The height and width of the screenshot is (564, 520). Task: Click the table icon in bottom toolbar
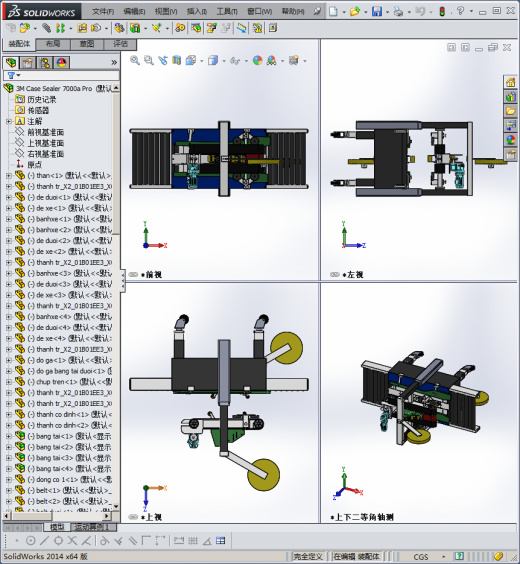point(220,540)
